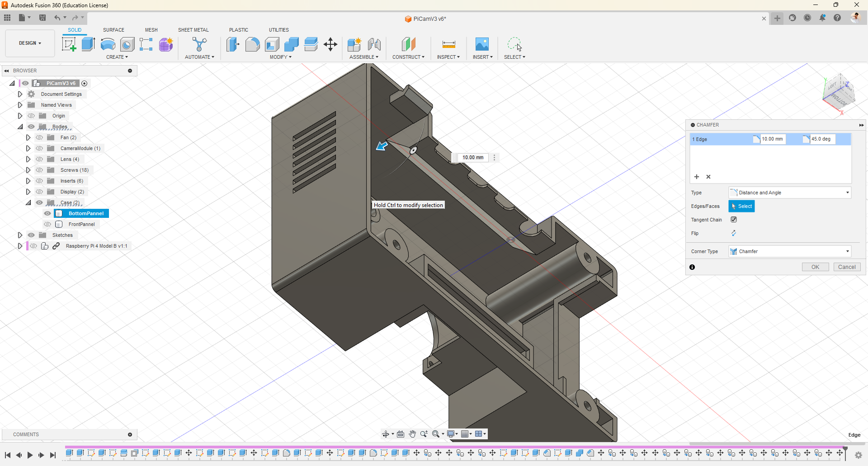Select the Pan hand tool
Viewport: 868px width, 466px height.
pos(412,434)
